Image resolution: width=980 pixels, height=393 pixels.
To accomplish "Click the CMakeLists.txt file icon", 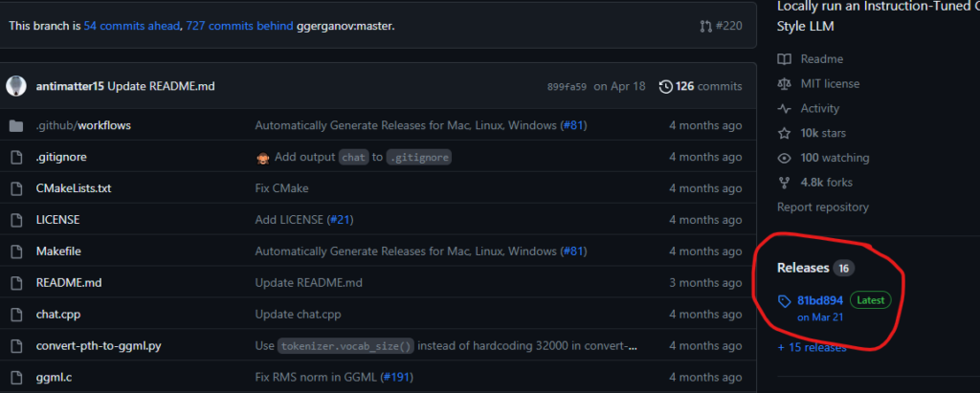I will (16, 188).
